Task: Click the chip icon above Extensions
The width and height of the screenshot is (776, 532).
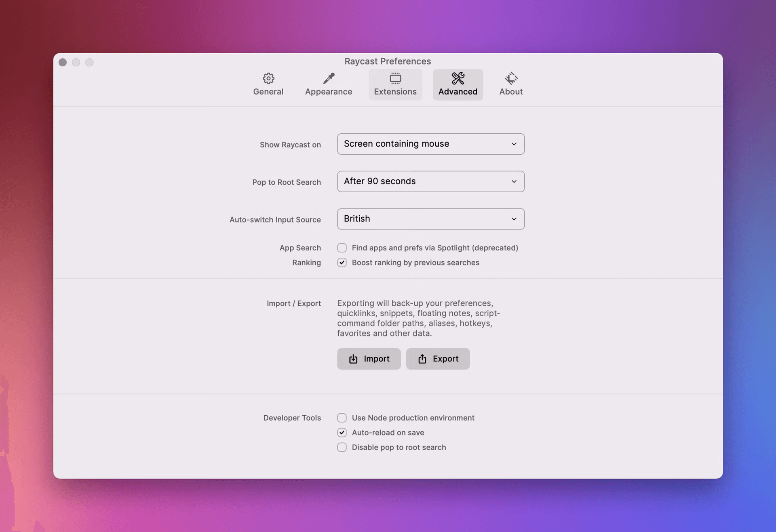Action: [395, 78]
